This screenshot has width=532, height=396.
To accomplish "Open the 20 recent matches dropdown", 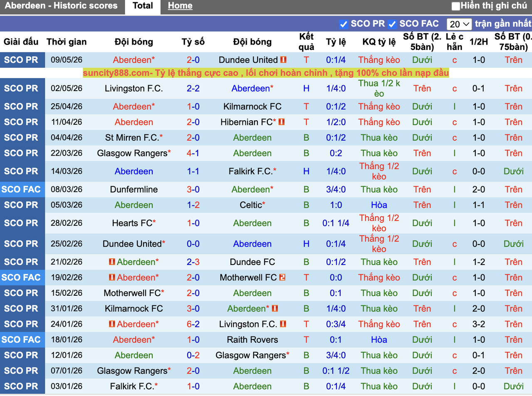I will pos(459,24).
